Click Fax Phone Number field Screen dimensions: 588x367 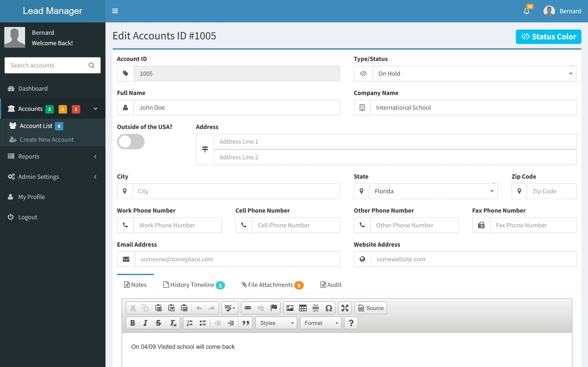[533, 225]
